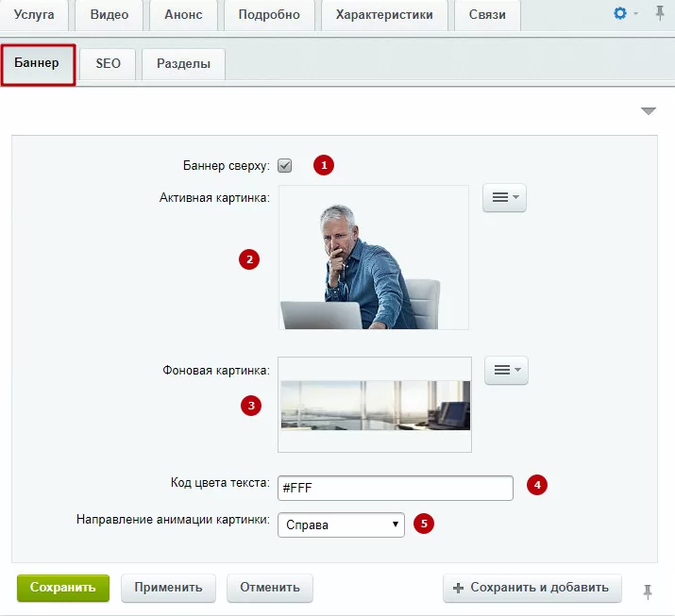The width and height of the screenshot is (675, 616).
Task: Click the Отменить button
Action: (270, 588)
